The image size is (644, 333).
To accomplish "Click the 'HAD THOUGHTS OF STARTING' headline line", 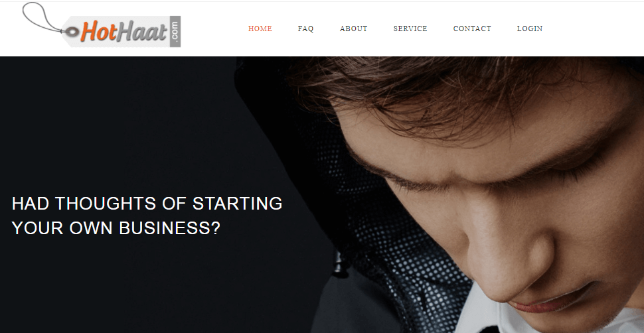I will coord(147,204).
